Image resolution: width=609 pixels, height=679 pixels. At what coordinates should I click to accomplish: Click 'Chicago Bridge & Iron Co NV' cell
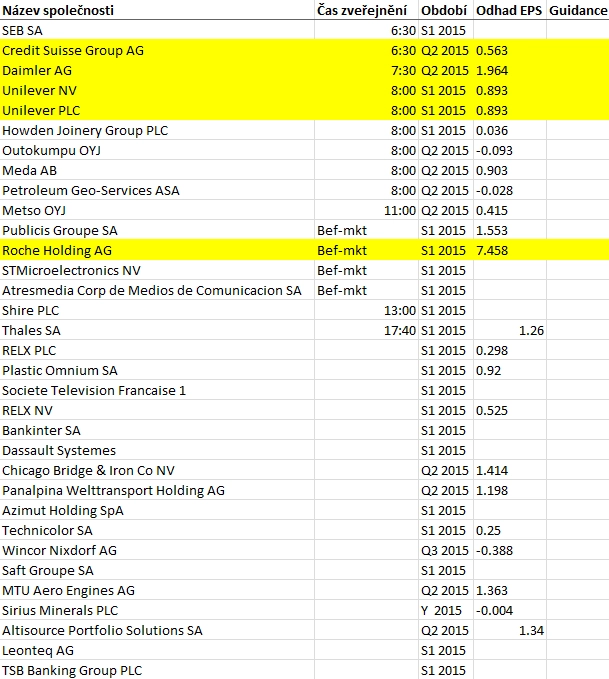coord(157,470)
